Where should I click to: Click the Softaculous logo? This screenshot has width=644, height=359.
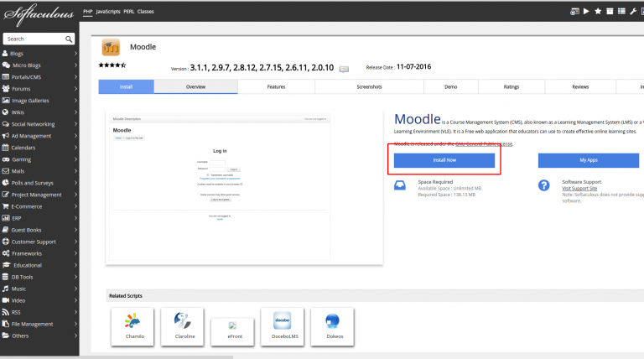tap(39, 14)
